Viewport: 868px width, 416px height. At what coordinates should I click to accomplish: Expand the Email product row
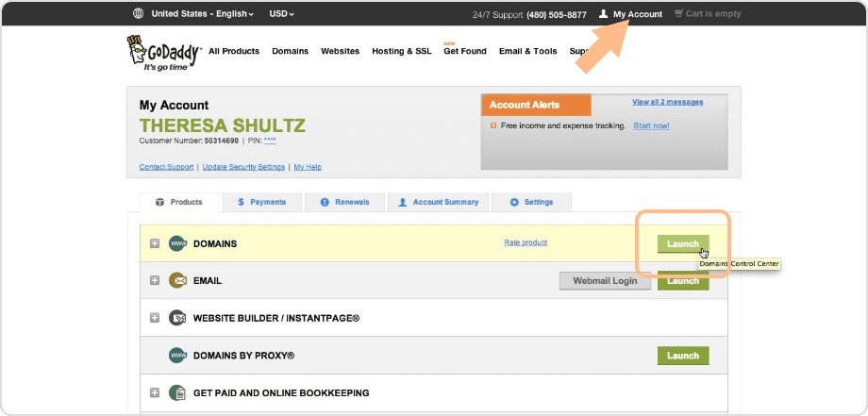pos(155,280)
